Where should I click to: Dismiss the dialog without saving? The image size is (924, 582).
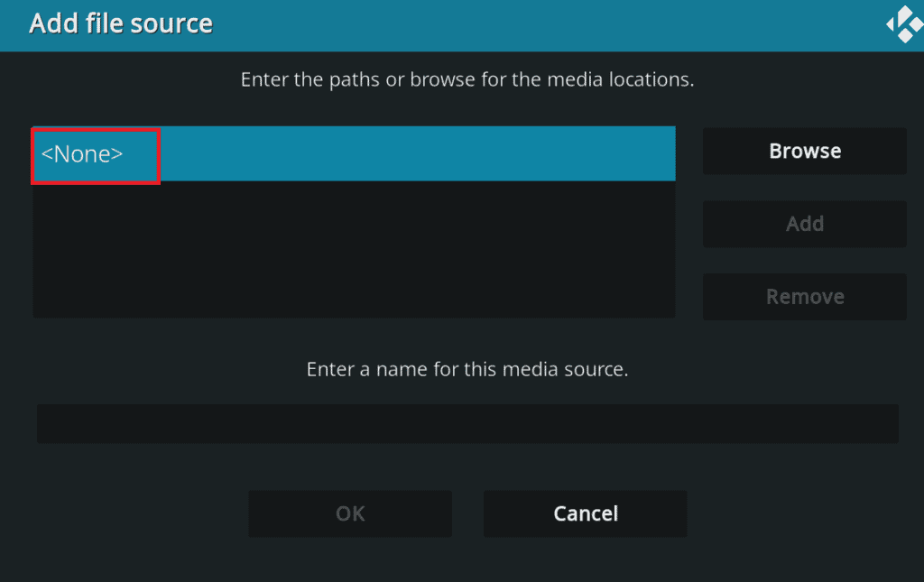point(585,513)
